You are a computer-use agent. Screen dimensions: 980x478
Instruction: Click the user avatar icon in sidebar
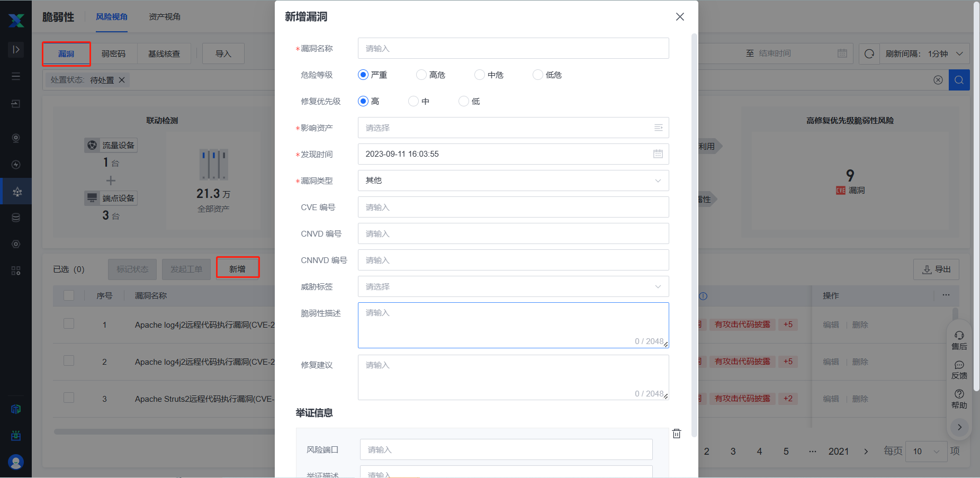point(16,462)
